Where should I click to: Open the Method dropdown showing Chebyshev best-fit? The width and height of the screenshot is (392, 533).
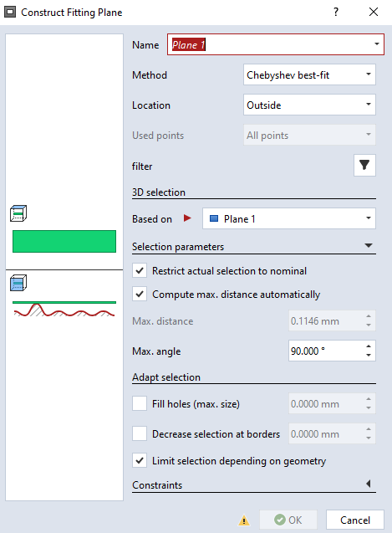(309, 74)
